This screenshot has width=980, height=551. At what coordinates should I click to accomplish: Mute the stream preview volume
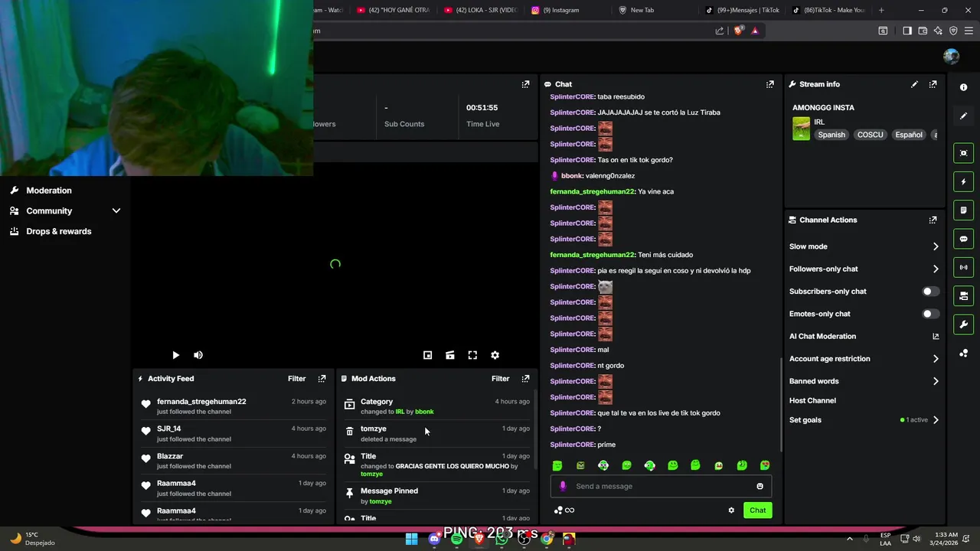tap(198, 355)
